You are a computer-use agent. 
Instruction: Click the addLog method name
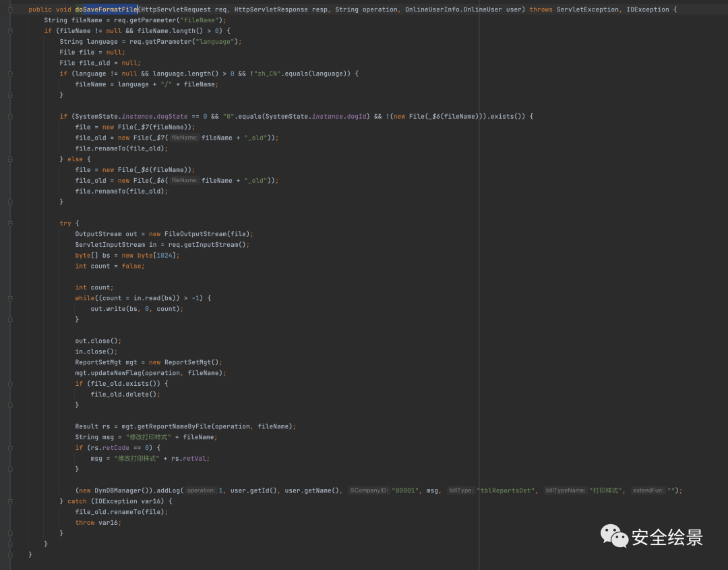tap(168, 490)
